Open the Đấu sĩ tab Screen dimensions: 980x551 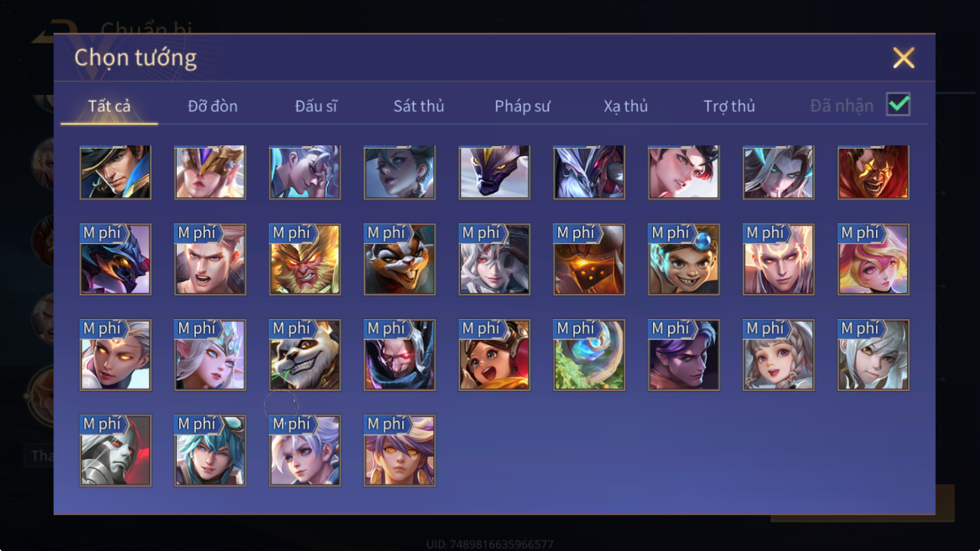(x=316, y=106)
